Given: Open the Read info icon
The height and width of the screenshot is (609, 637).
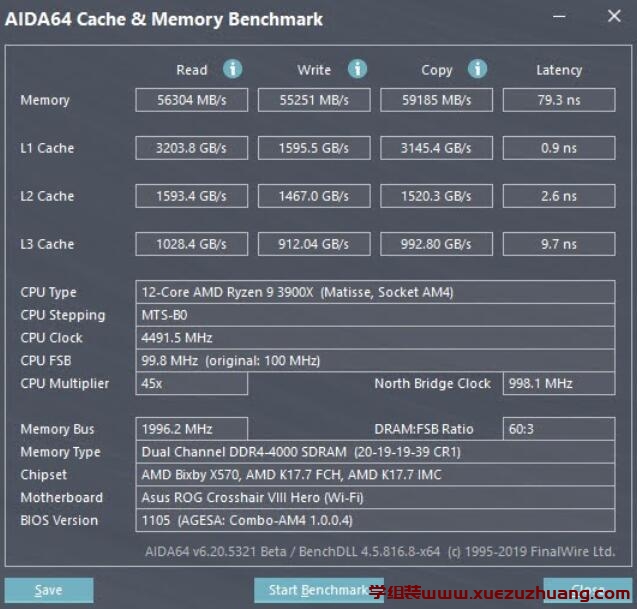Looking at the screenshot, I should pyautogui.click(x=233, y=69).
